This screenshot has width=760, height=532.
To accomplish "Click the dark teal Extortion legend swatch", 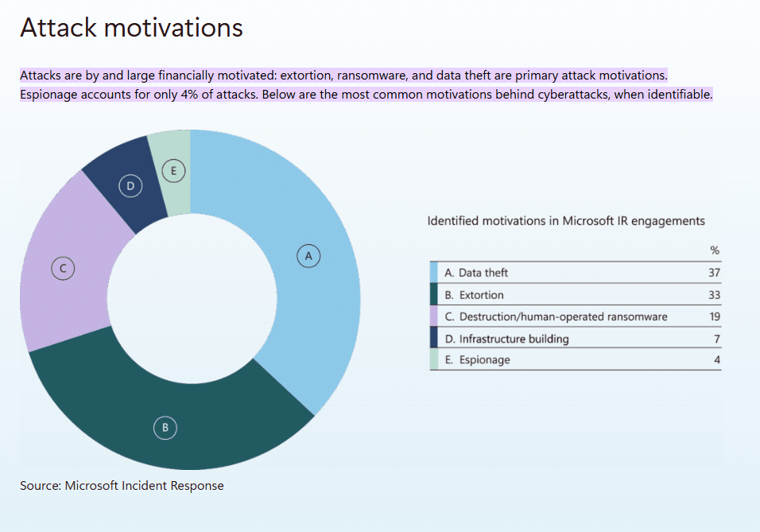I will 434,295.
